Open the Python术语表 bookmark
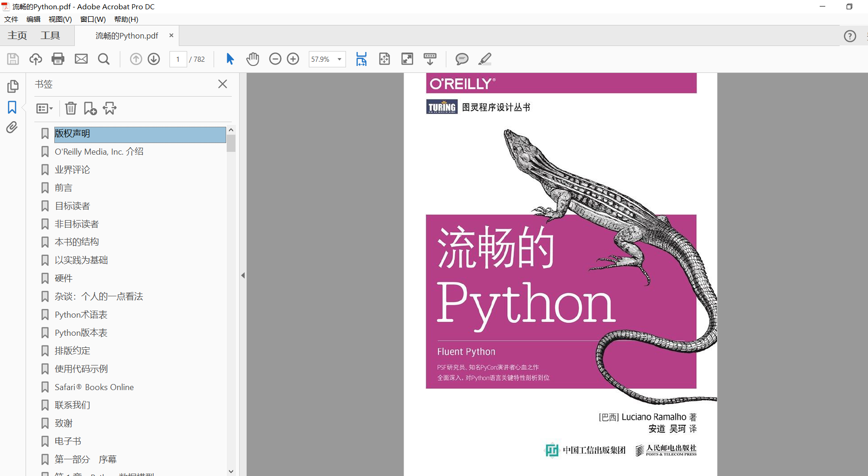868x476 pixels. coord(81,315)
